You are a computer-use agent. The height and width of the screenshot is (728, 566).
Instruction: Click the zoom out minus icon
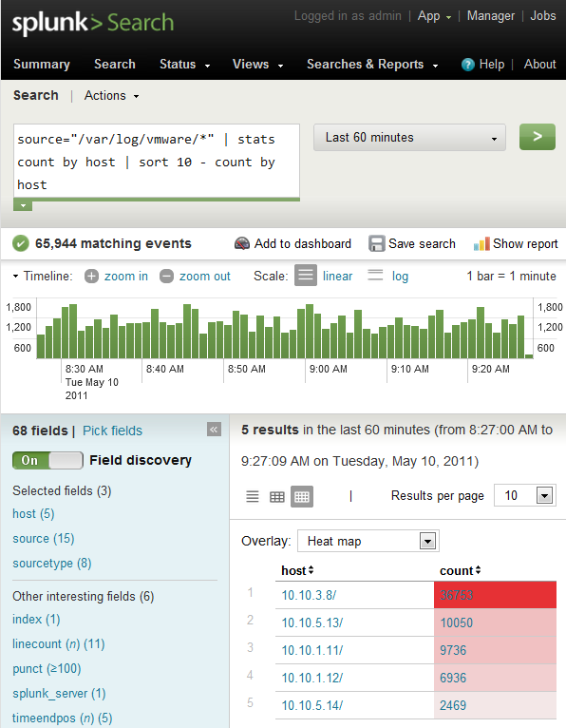tap(166, 277)
